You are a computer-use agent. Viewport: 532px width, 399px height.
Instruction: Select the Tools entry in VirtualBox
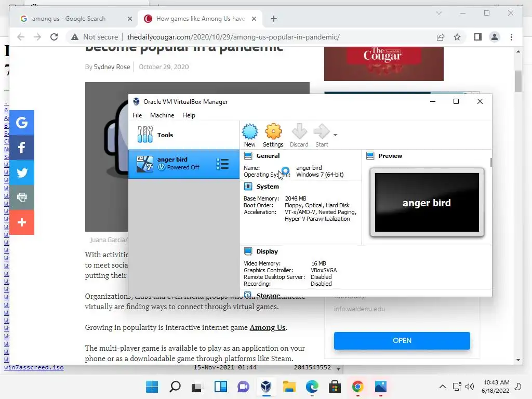coord(183,135)
